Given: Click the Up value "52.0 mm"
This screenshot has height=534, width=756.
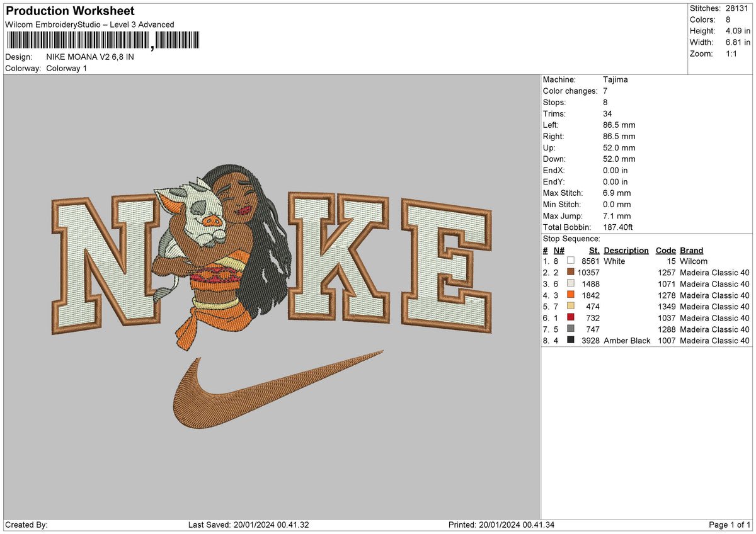Looking at the screenshot, I should [x=619, y=147].
